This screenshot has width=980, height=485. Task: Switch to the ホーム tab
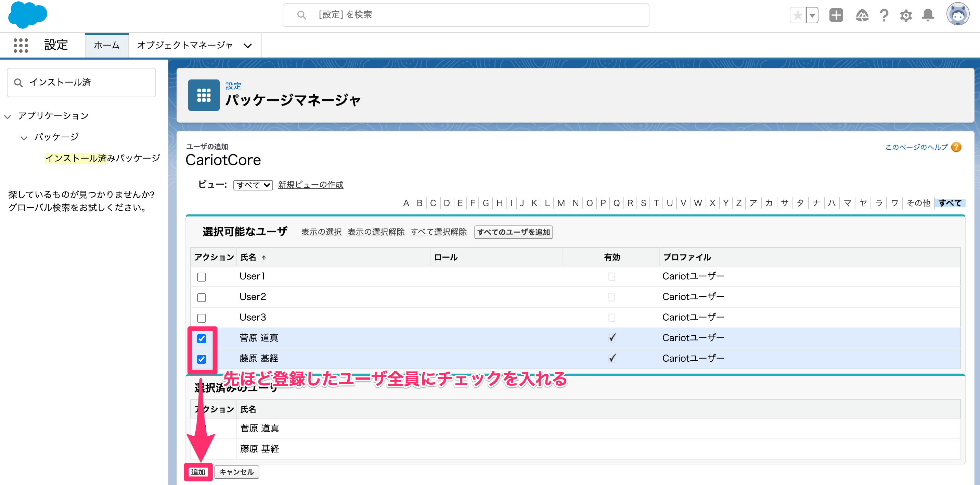106,45
